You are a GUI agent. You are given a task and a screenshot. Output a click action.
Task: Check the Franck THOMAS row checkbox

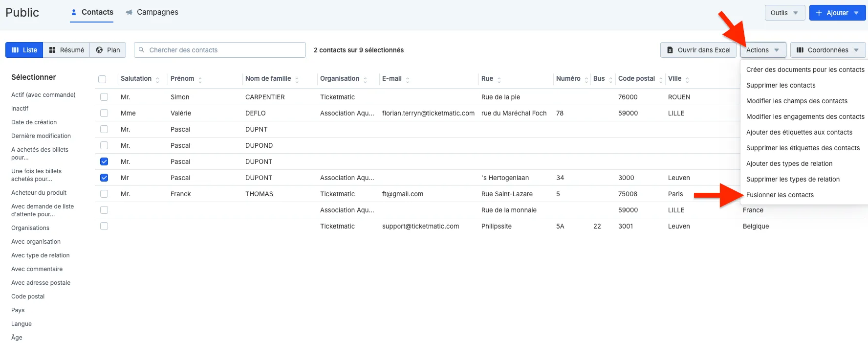click(x=104, y=194)
